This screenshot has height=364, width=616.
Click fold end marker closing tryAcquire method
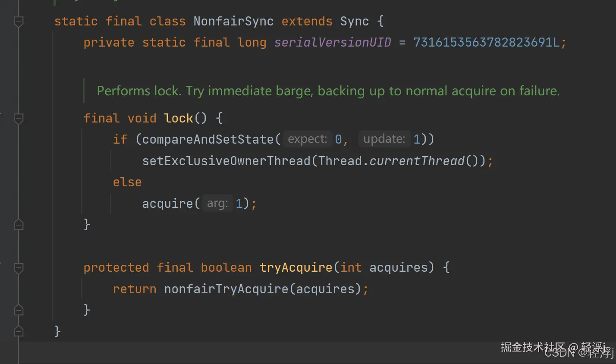click(x=19, y=310)
